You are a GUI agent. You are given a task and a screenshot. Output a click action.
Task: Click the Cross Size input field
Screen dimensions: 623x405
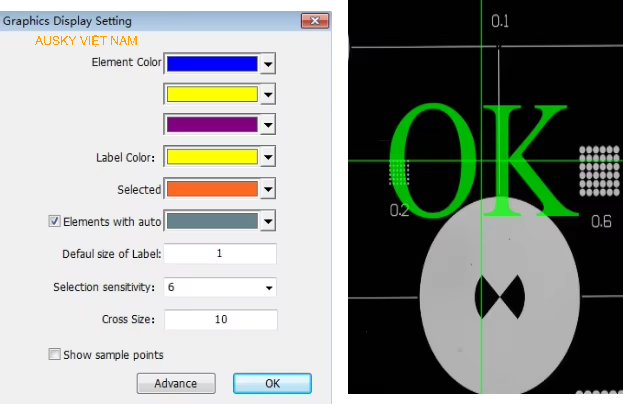click(x=220, y=320)
